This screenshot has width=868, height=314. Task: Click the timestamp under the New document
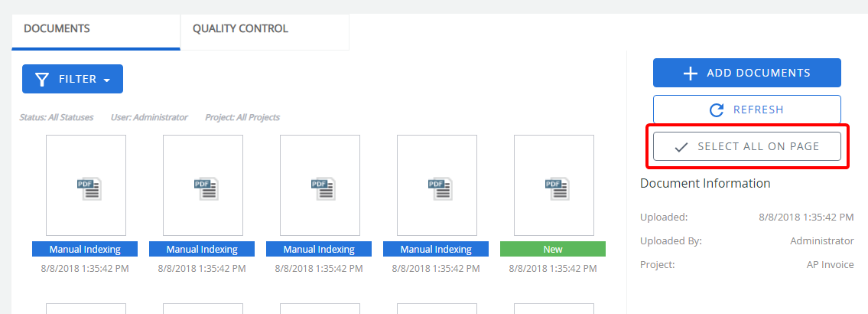point(552,269)
